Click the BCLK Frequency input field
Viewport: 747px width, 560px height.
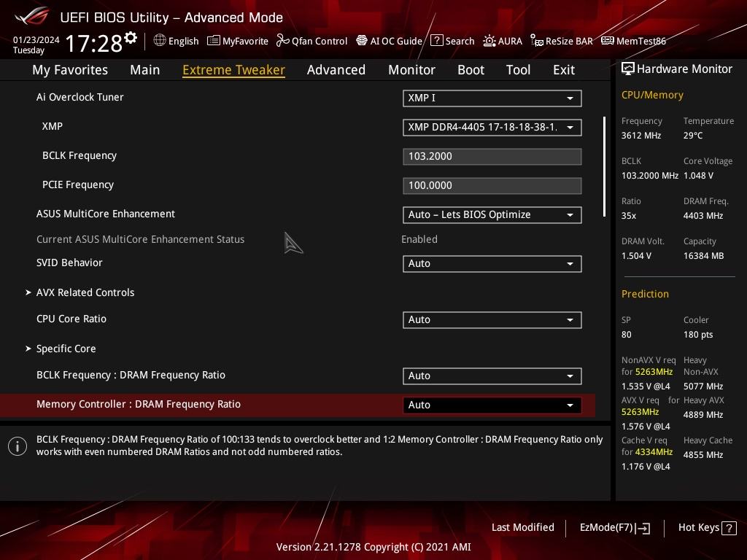point(492,157)
